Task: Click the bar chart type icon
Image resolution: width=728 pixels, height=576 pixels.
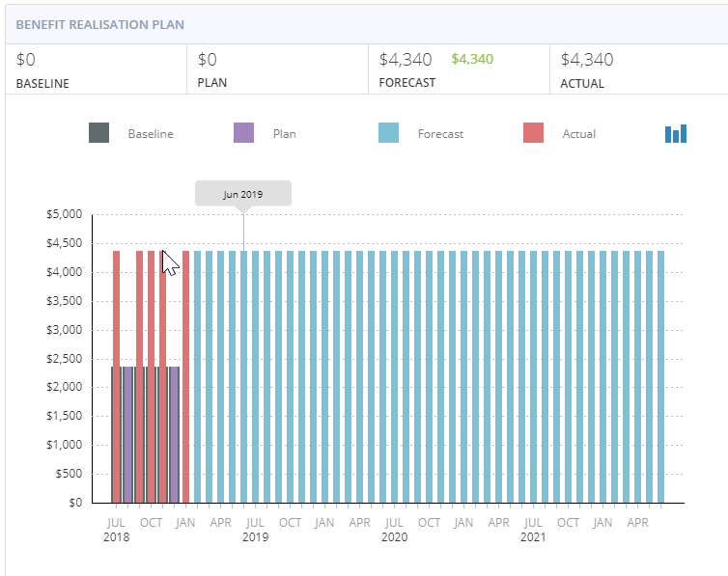Action: pos(675,133)
